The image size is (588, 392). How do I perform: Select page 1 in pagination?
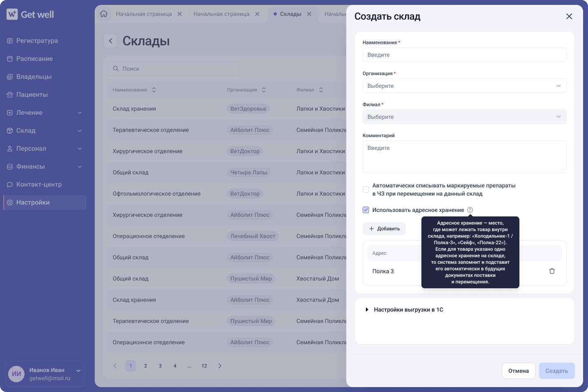click(x=131, y=366)
